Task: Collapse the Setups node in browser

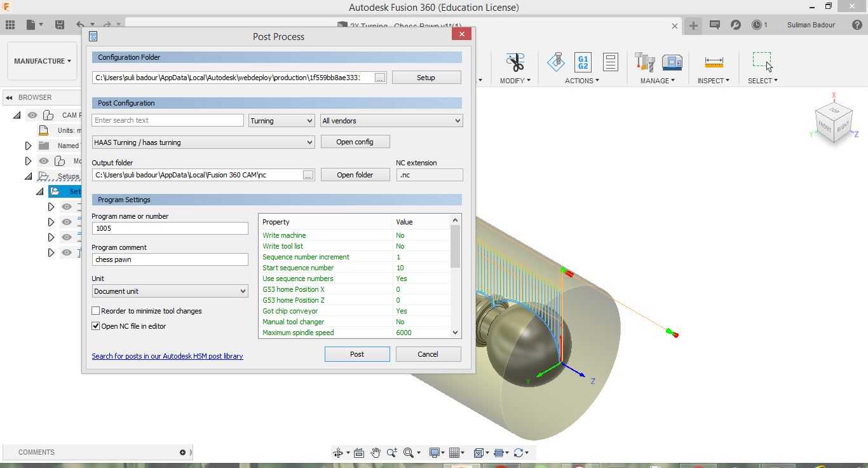Action: [x=28, y=176]
